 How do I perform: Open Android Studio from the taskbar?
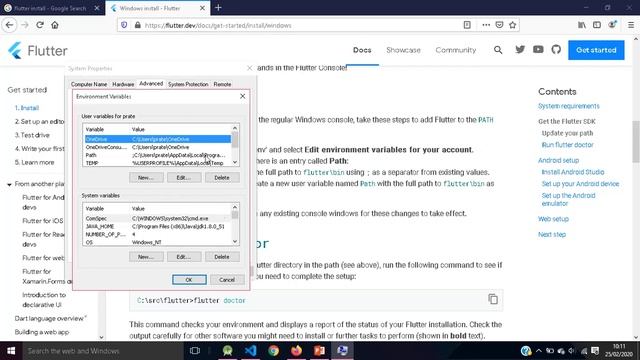coord(228,351)
